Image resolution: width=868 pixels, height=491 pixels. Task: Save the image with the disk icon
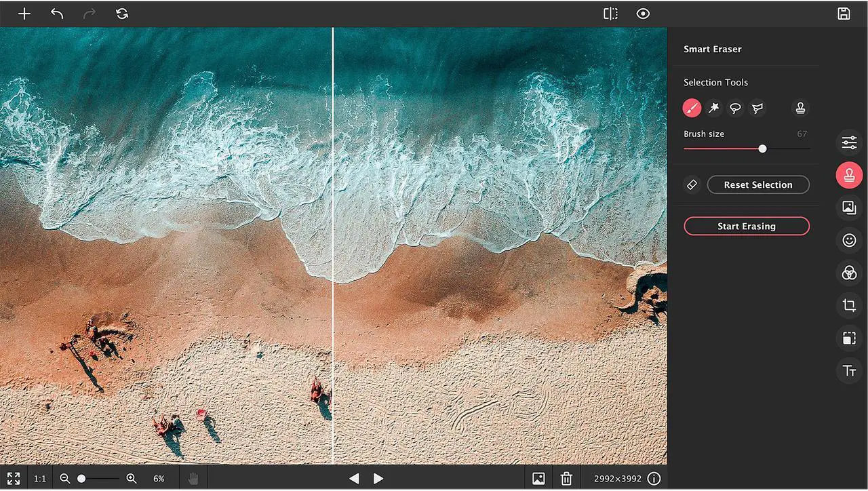coord(844,14)
